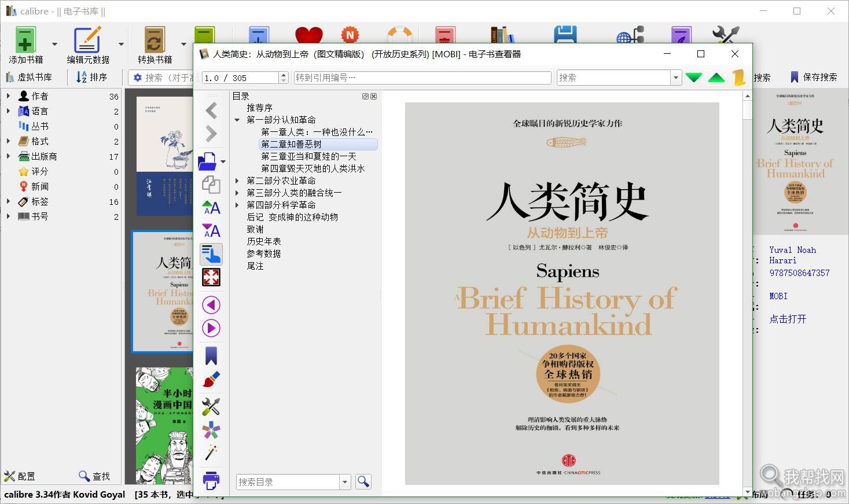Click the globe connect/share icon

tap(630, 35)
